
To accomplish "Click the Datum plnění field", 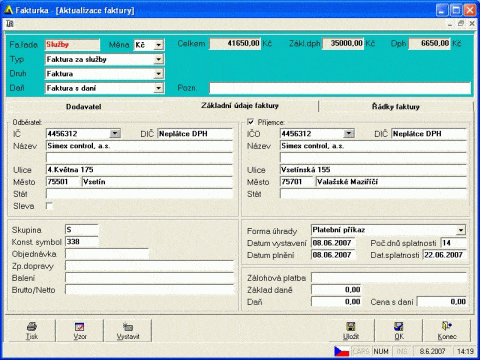I will (333, 255).
